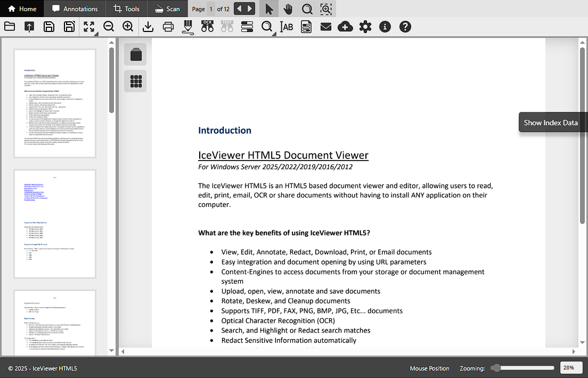Open the extract text tool
Image resolution: width=588 pixels, height=378 pixels.
pyautogui.click(x=227, y=26)
